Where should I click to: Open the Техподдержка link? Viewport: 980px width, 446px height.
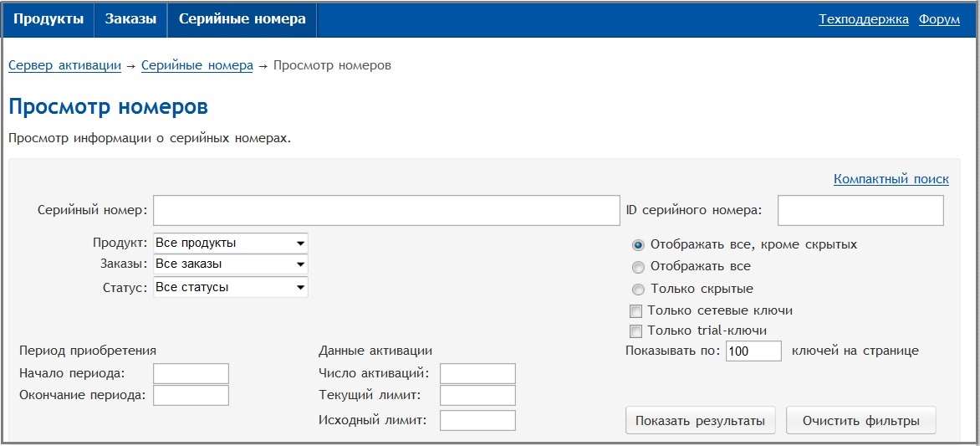point(864,19)
